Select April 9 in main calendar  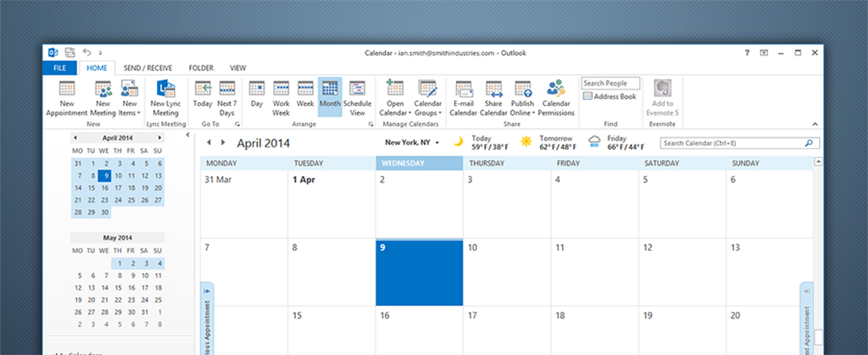tap(419, 273)
